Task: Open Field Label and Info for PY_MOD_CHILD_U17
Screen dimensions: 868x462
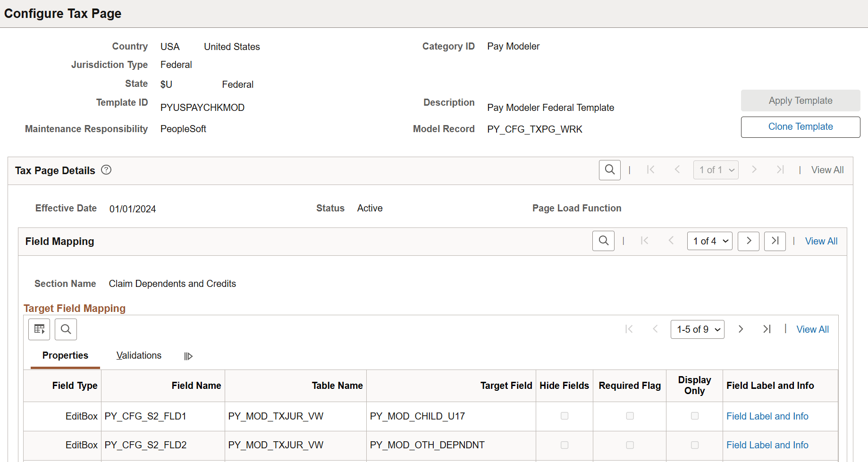Action: (767, 416)
